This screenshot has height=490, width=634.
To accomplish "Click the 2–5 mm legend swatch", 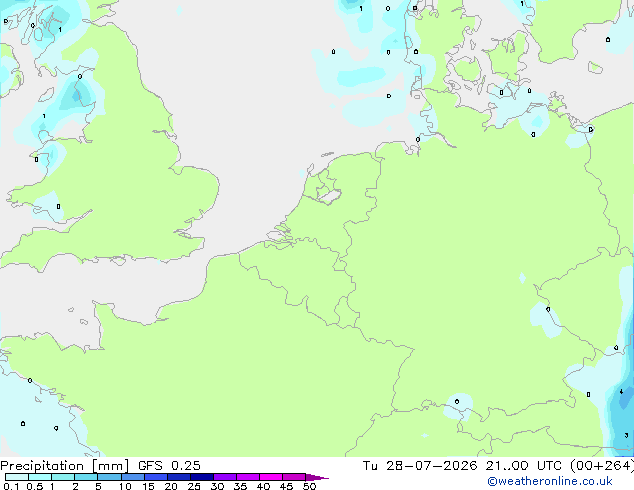I will 86,477.
